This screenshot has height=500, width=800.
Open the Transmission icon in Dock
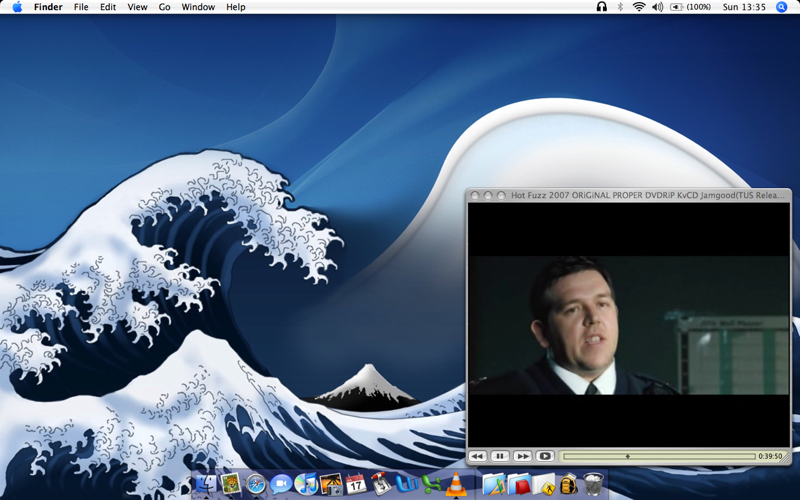[381, 484]
